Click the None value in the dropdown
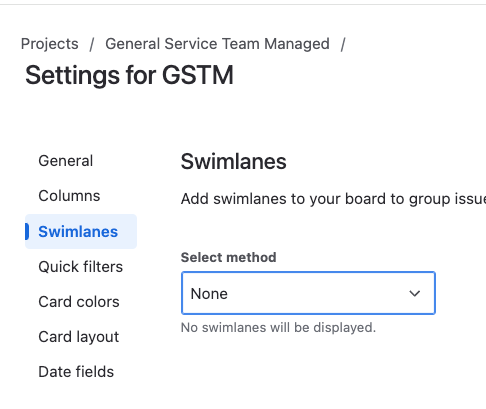This screenshot has width=486, height=409. (209, 294)
